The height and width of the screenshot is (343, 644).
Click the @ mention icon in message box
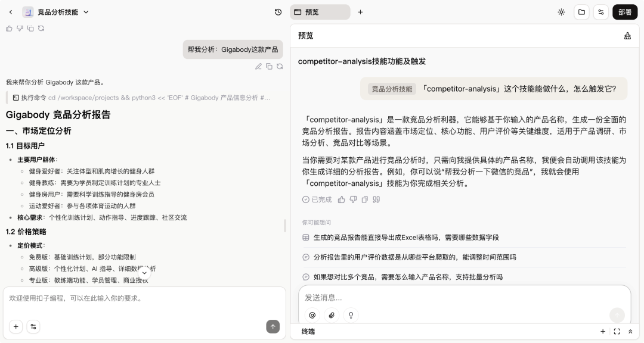(312, 315)
